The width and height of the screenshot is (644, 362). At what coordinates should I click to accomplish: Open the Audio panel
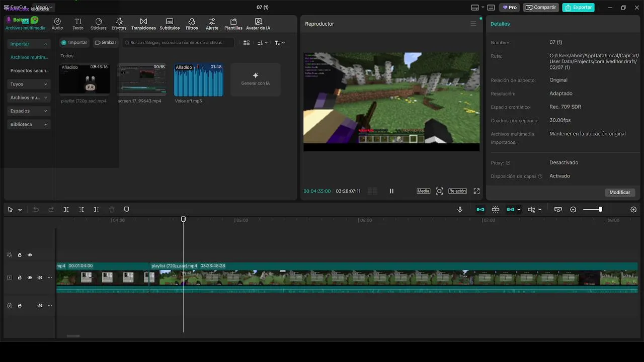tap(57, 24)
